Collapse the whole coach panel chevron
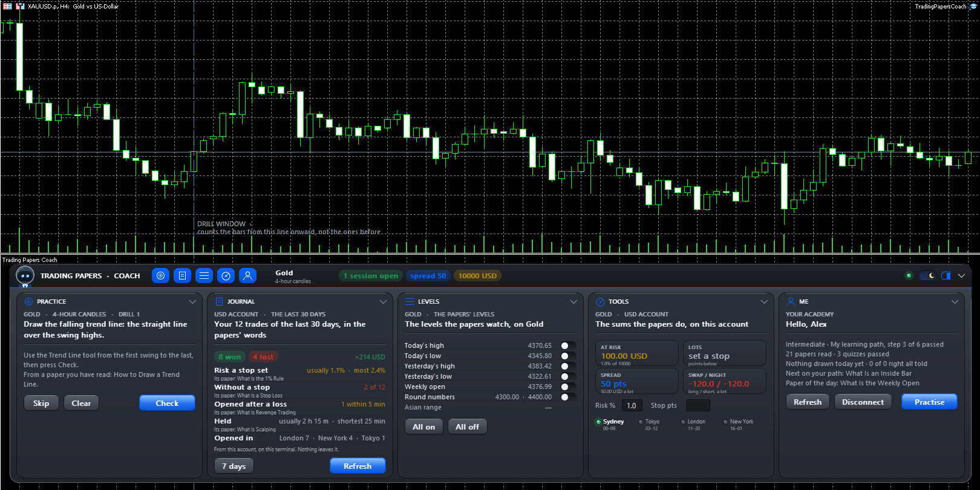The image size is (980, 490). tap(961, 276)
